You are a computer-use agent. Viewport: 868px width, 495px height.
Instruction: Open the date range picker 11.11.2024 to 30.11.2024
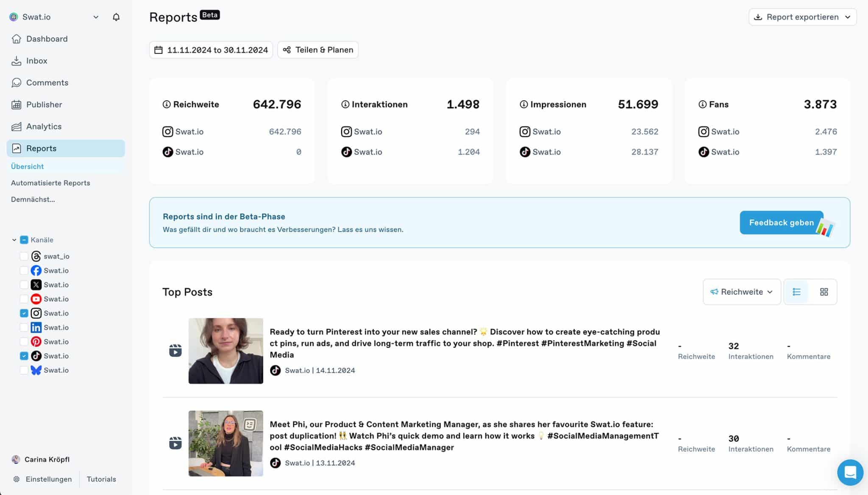point(211,50)
